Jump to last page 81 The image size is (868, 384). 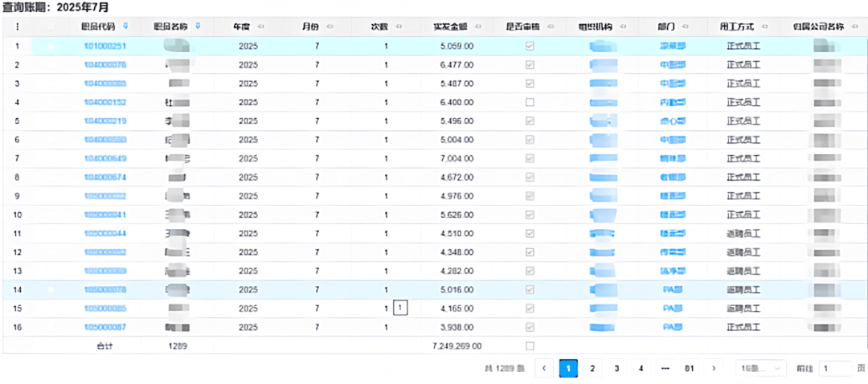point(690,368)
